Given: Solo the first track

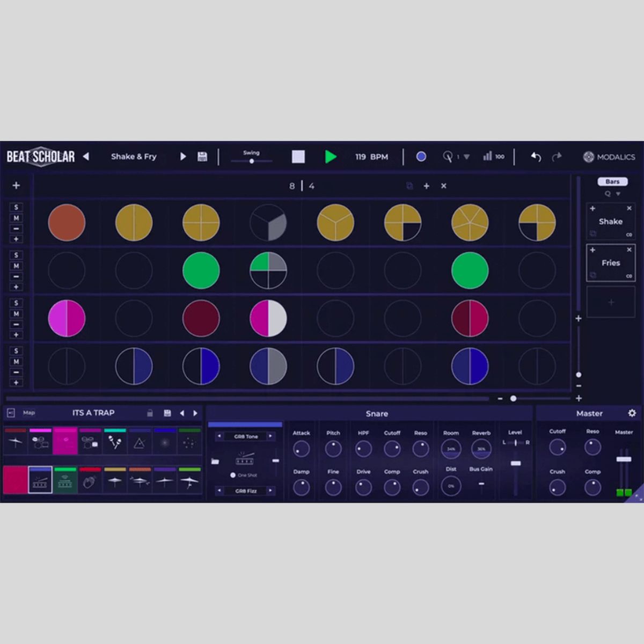Looking at the screenshot, I should [16, 207].
